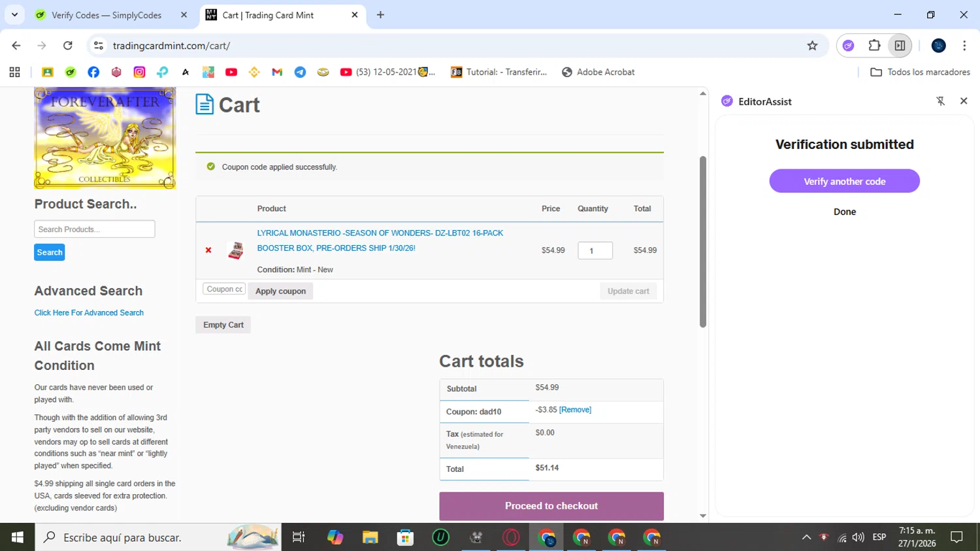Click the coupon code input field

pos(224,289)
